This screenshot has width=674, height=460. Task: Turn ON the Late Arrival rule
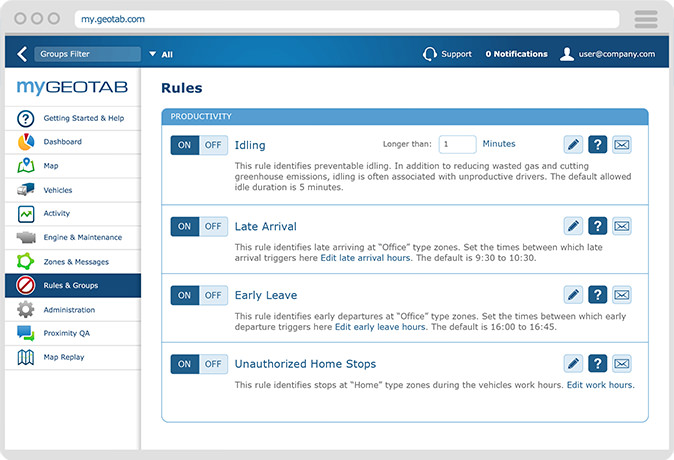[185, 226]
